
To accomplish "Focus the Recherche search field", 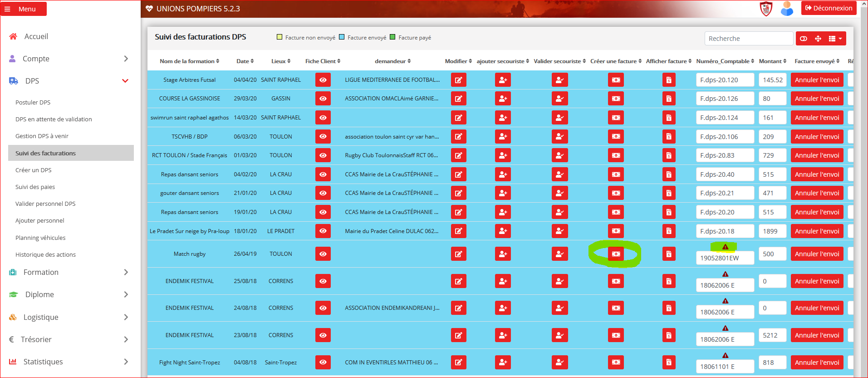I will pos(749,39).
